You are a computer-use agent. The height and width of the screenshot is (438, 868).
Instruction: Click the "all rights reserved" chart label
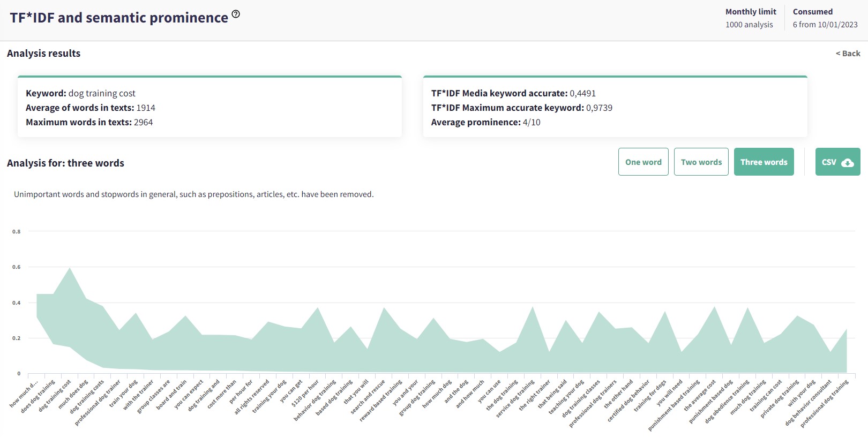coord(252,397)
